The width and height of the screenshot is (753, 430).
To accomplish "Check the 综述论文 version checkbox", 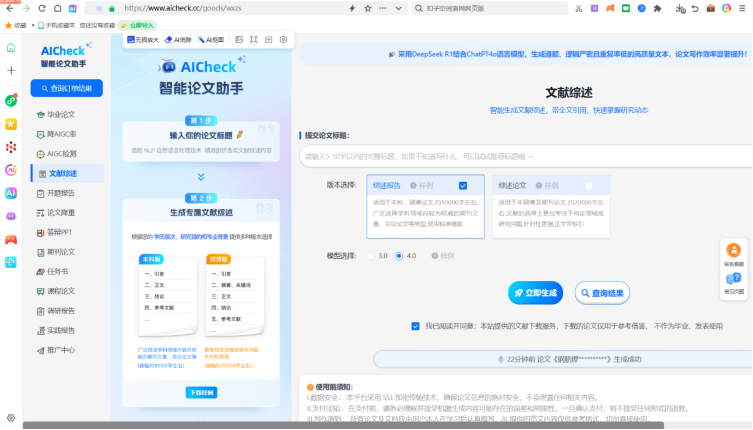I will pos(588,185).
